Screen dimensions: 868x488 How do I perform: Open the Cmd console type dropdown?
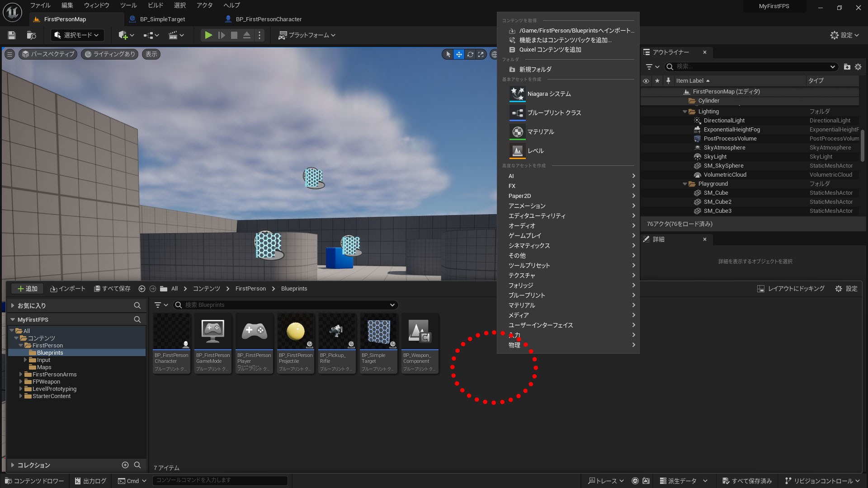[x=132, y=481]
